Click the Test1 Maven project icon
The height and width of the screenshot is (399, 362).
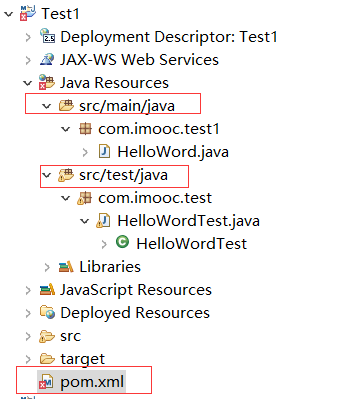pyautogui.click(x=28, y=13)
